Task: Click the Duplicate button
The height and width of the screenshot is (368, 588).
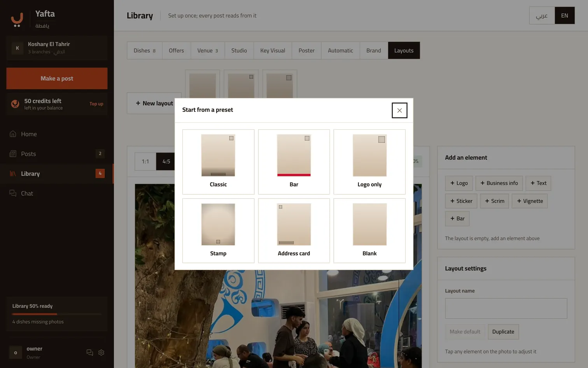Action: coord(503,332)
